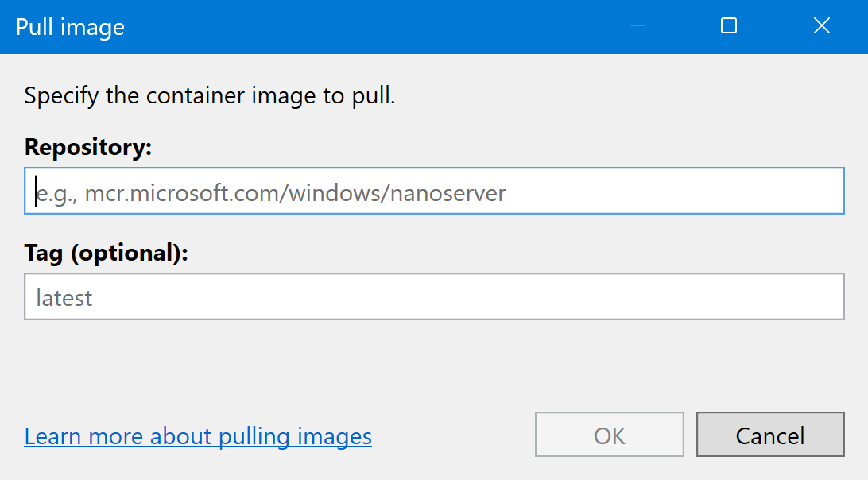Select the bold Repository: label
Screen dimensions: 868x480
87,147
